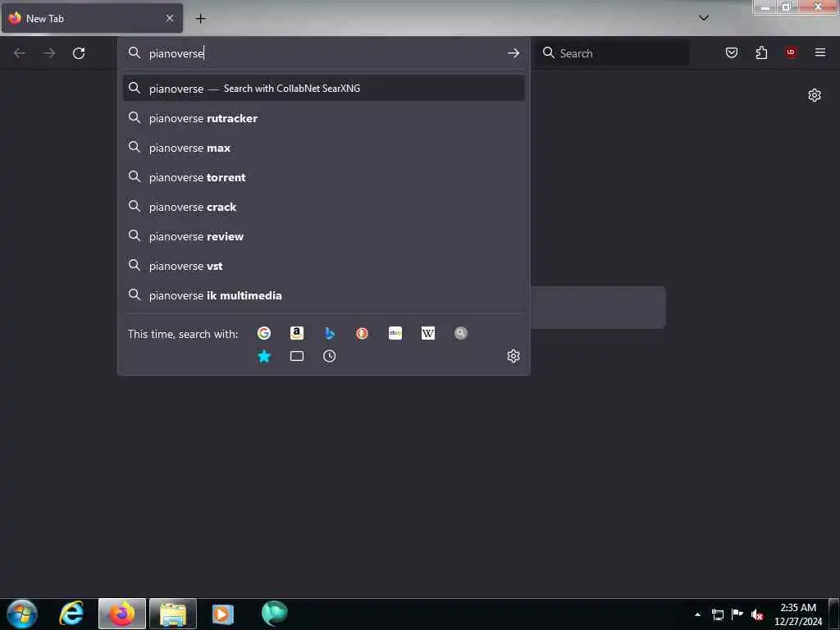Open Windows Explorer from the taskbar
This screenshot has height=630, width=840.
pyautogui.click(x=173, y=614)
